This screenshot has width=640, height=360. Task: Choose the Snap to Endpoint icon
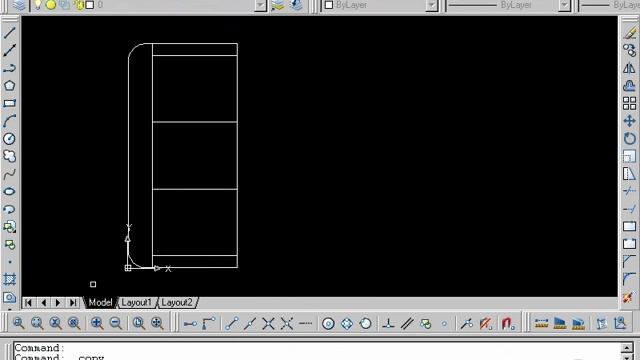[x=232, y=324]
